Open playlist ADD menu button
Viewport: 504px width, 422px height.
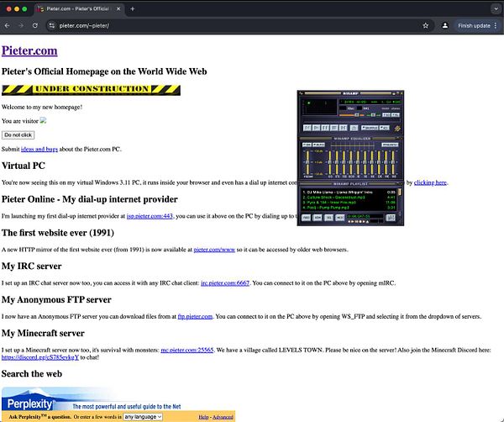click(x=306, y=218)
